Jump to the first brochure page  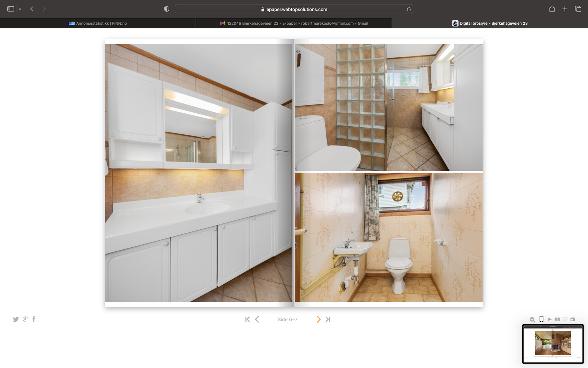(x=247, y=319)
